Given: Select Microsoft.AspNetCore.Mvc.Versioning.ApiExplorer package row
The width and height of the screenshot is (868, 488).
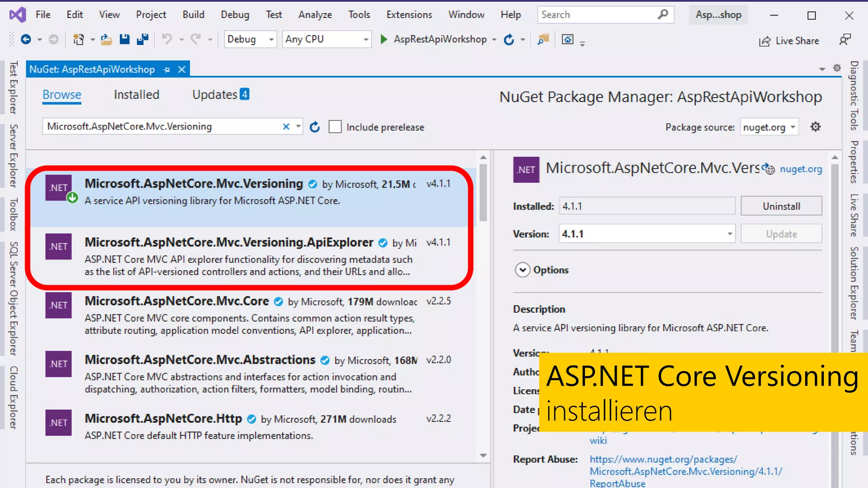Looking at the screenshot, I should click(251, 256).
